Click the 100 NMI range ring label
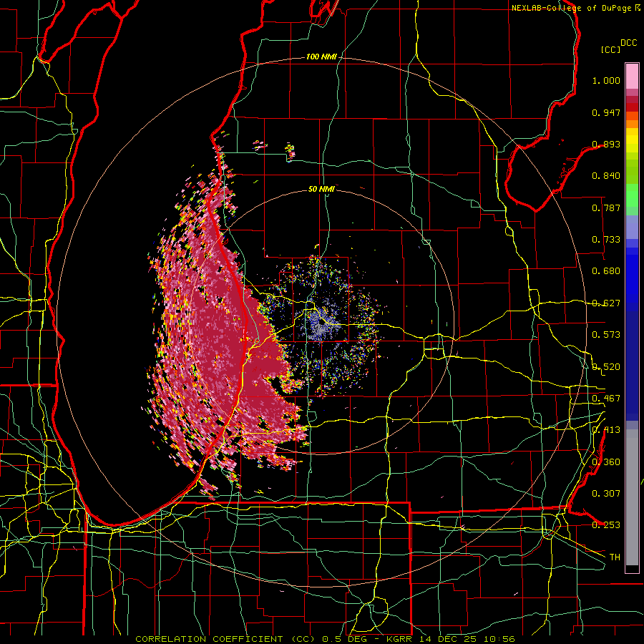 pyautogui.click(x=321, y=57)
